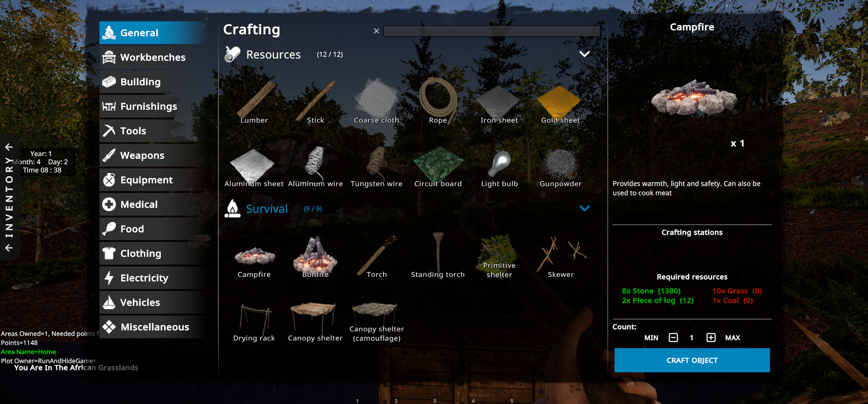Select the Skewer crafting item
Viewport: 868px width, 404px height.
coord(560,257)
